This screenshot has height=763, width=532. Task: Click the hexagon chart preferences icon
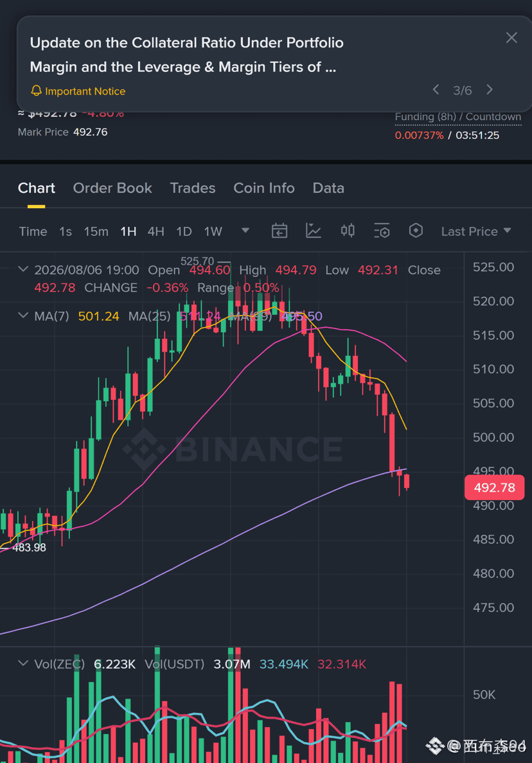[x=416, y=231]
